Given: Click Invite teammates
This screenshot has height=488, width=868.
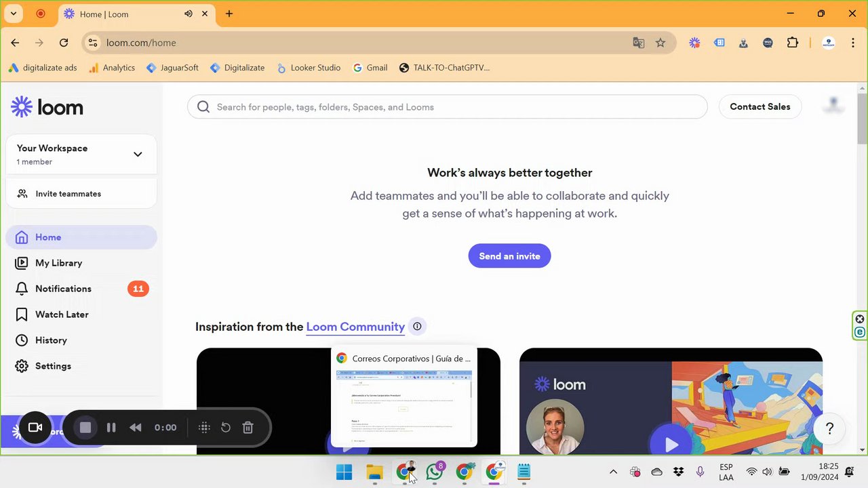Looking at the screenshot, I should 81,194.
